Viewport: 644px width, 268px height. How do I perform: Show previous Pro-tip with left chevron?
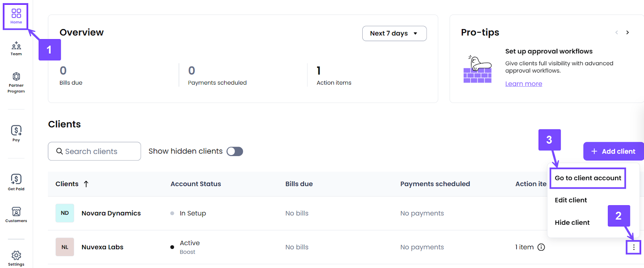[616, 32]
